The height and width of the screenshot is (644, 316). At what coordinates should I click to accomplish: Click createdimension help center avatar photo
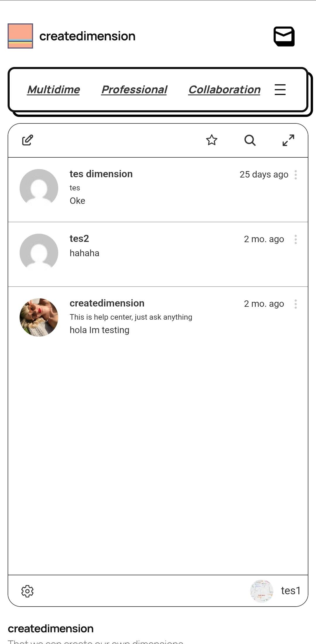tap(39, 317)
